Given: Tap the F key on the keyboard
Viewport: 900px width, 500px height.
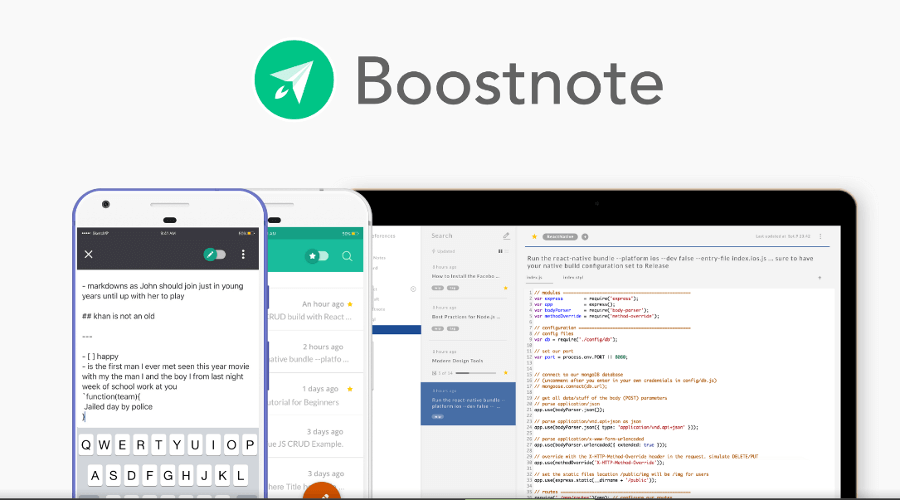Looking at the screenshot, I should point(150,475).
